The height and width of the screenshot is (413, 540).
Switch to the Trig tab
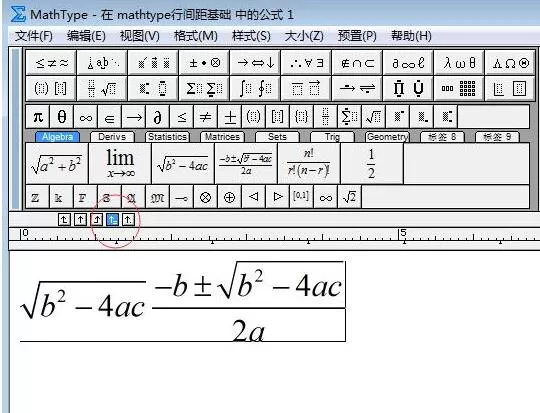pos(332,137)
